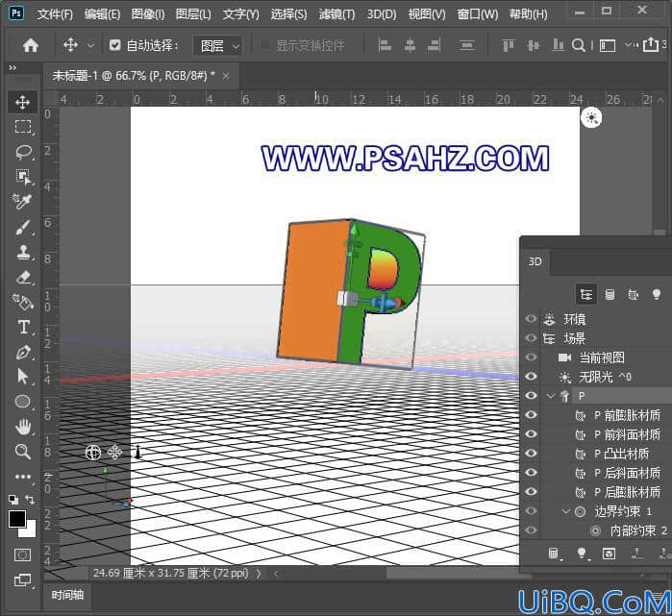Toggle visibility of 场景 scene

[x=531, y=338]
